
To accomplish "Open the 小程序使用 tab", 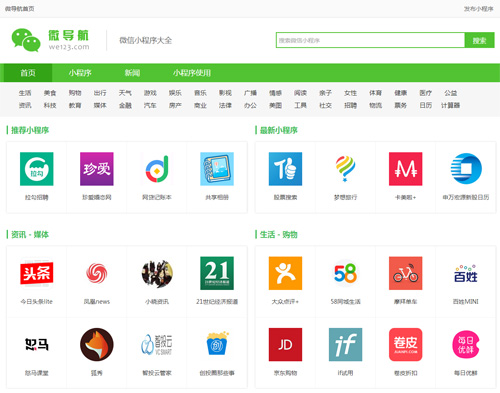I will coord(192,73).
